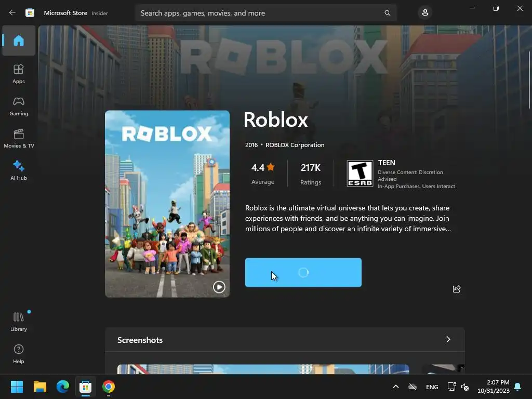Share the Roblox app page
Image resolution: width=532 pixels, height=399 pixels.
click(x=457, y=289)
